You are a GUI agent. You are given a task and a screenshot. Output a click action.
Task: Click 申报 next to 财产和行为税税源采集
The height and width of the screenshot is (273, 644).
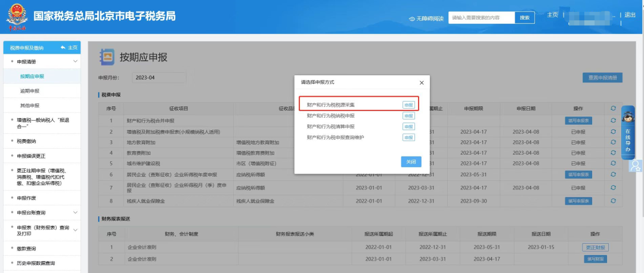pyautogui.click(x=408, y=105)
